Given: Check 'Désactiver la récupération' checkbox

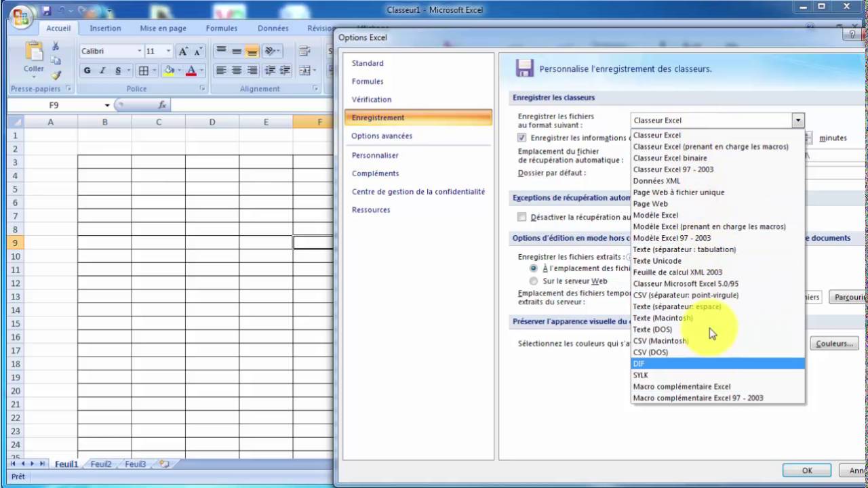Looking at the screenshot, I should (x=521, y=217).
